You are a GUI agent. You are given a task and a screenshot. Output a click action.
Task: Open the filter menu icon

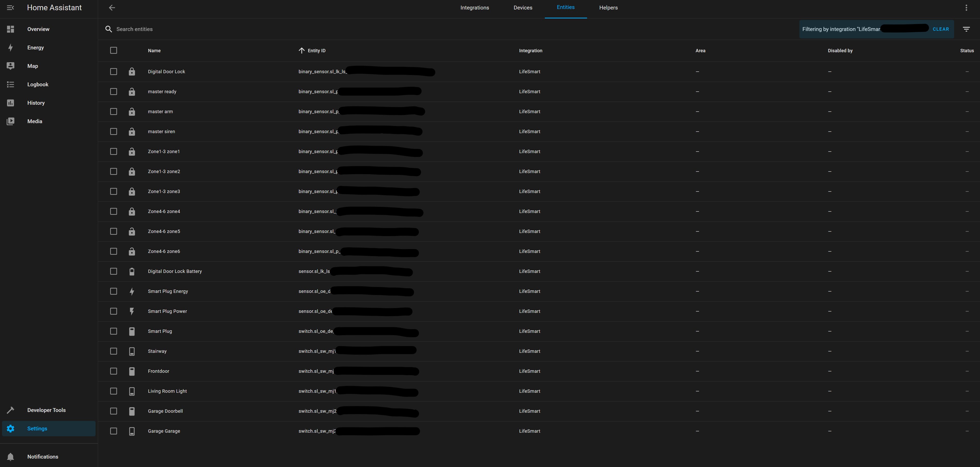pyautogui.click(x=966, y=29)
